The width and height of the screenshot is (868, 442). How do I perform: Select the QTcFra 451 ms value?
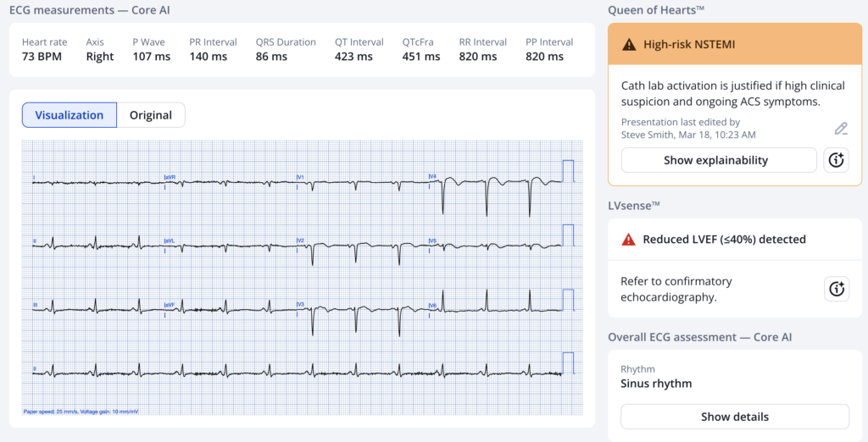(x=420, y=50)
